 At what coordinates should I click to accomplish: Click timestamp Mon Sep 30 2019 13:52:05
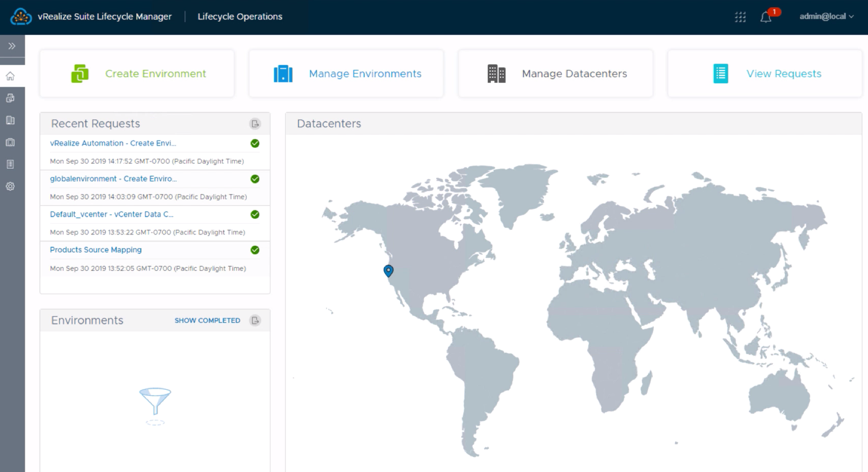click(148, 268)
